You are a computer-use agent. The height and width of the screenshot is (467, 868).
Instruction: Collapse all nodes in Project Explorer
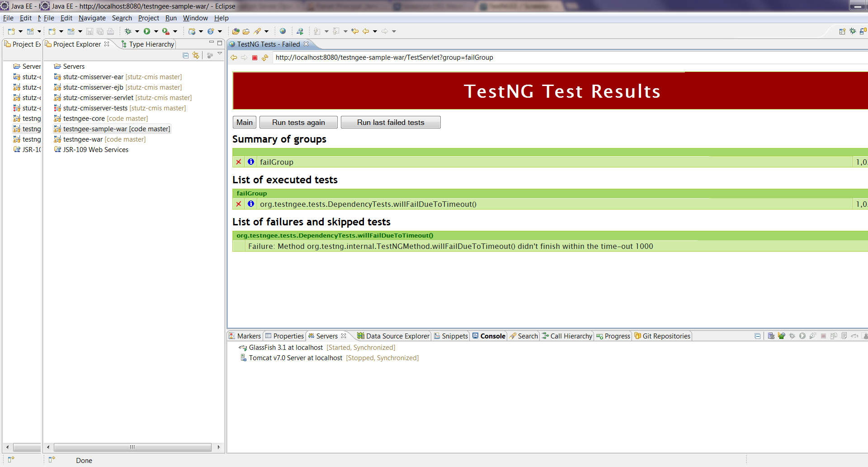coord(185,55)
